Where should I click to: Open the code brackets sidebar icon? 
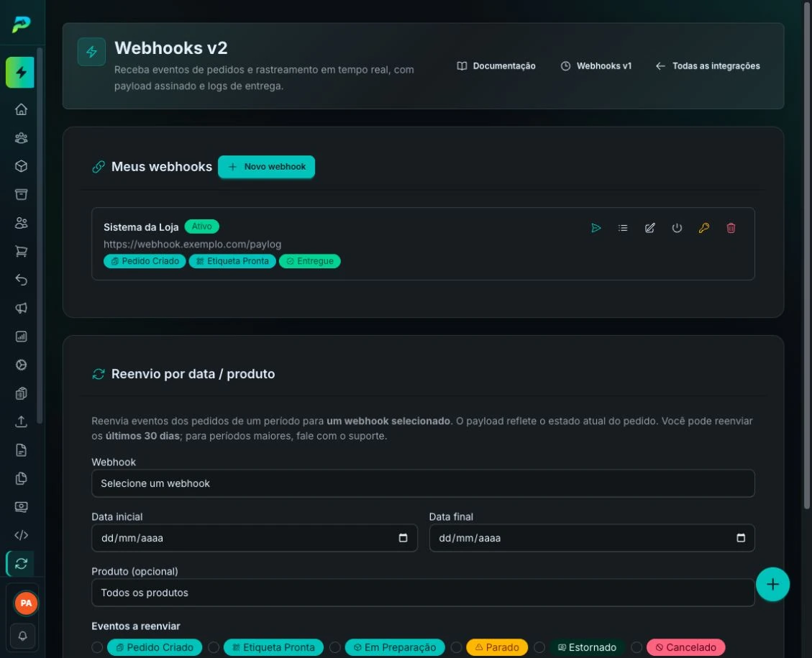[x=22, y=535]
